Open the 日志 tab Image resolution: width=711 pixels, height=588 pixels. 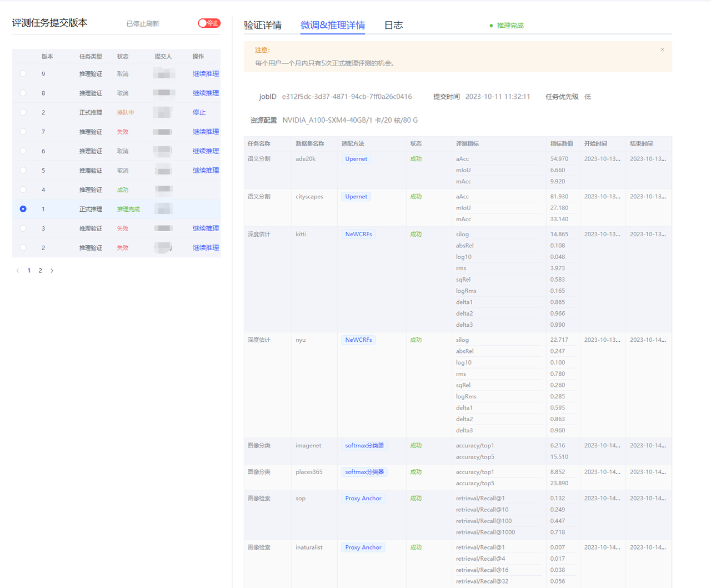(393, 26)
